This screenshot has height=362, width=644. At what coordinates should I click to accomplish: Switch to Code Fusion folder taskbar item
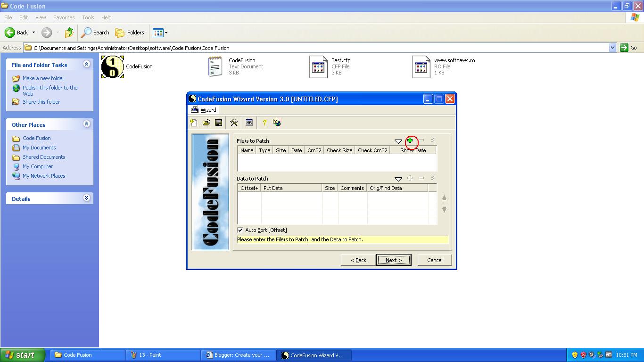click(87, 355)
